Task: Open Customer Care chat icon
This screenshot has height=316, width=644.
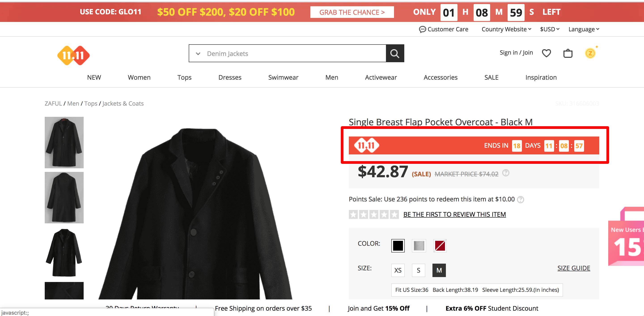Action: point(422,29)
